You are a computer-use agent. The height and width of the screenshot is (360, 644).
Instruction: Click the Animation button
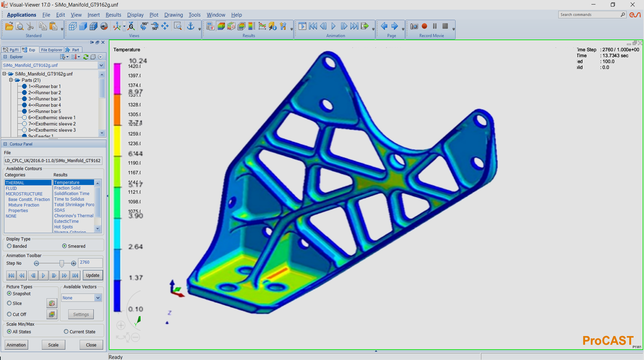pos(16,345)
